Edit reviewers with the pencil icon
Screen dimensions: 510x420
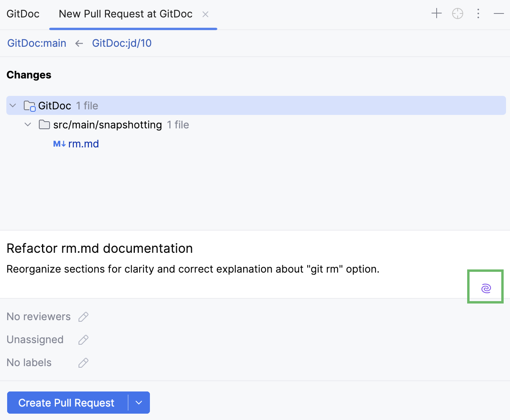click(x=83, y=316)
